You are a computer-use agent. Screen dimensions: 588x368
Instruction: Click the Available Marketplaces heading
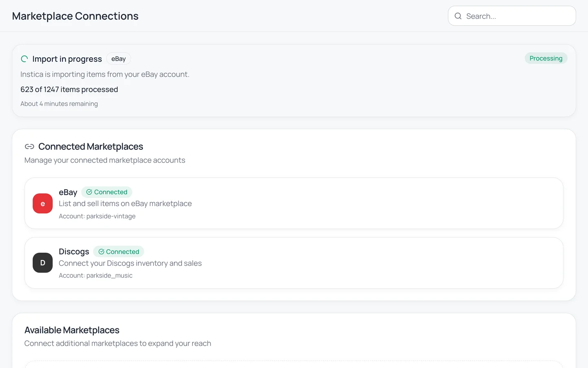tap(72, 330)
